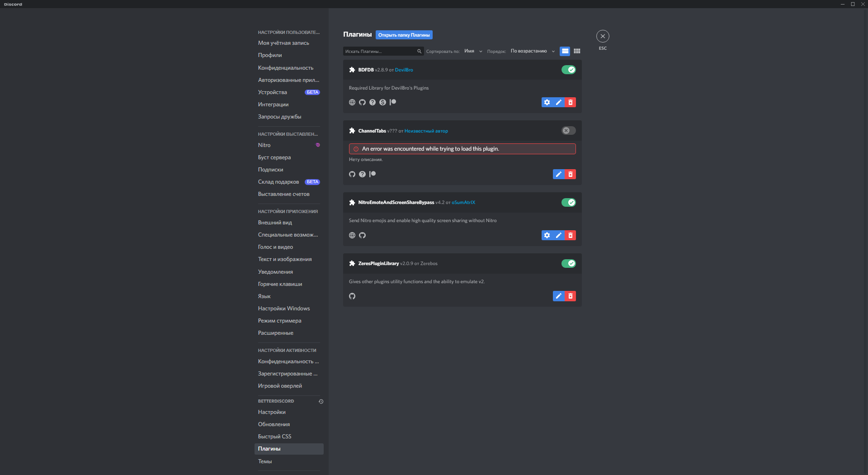Open Уведомления settings

pyautogui.click(x=289, y=272)
